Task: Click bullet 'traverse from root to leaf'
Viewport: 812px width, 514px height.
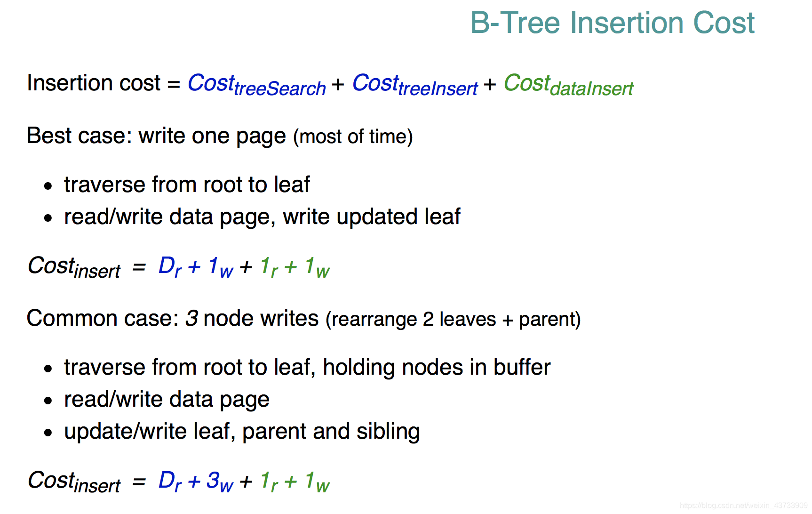Action: 187,184
